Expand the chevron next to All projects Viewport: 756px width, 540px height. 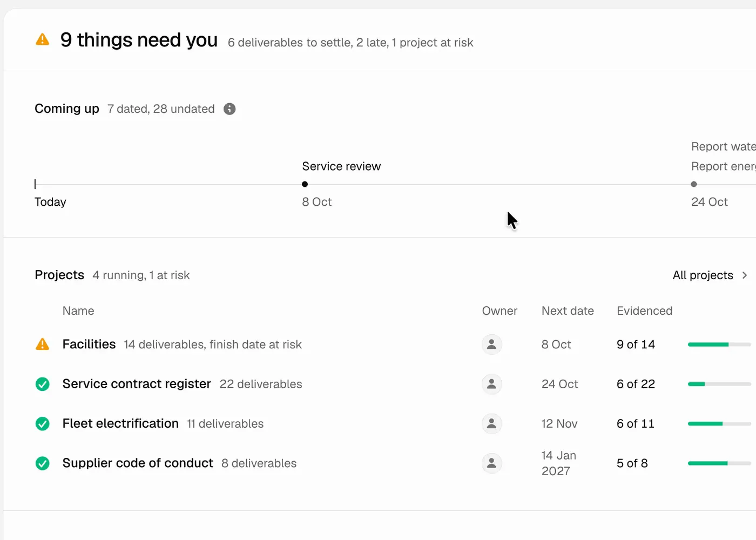745,275
